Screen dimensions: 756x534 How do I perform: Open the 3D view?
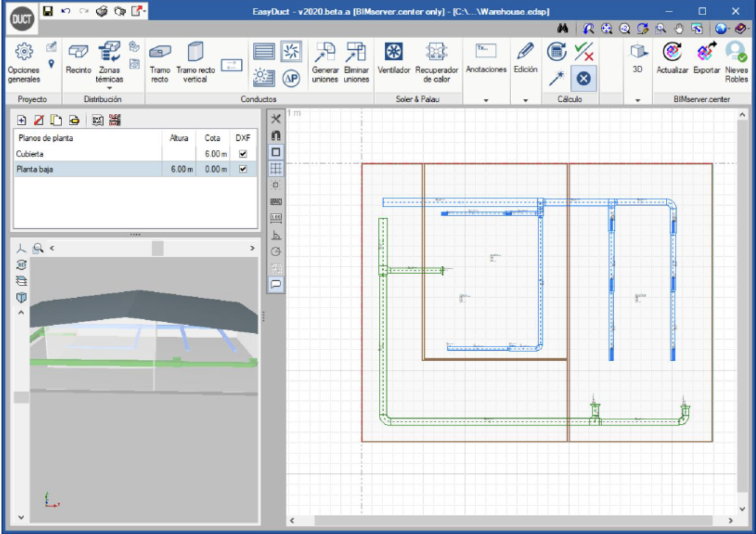pyautogui.click(x=637, y=59)
